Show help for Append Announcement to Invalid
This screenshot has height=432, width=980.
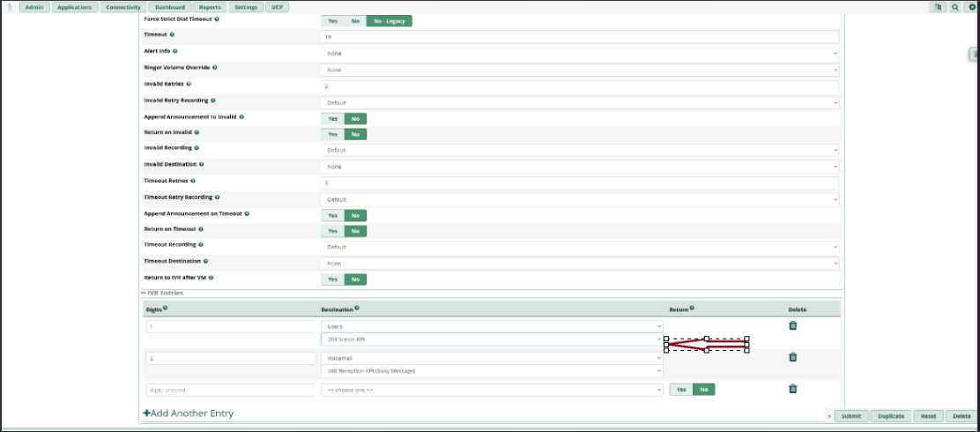[241, 116]
